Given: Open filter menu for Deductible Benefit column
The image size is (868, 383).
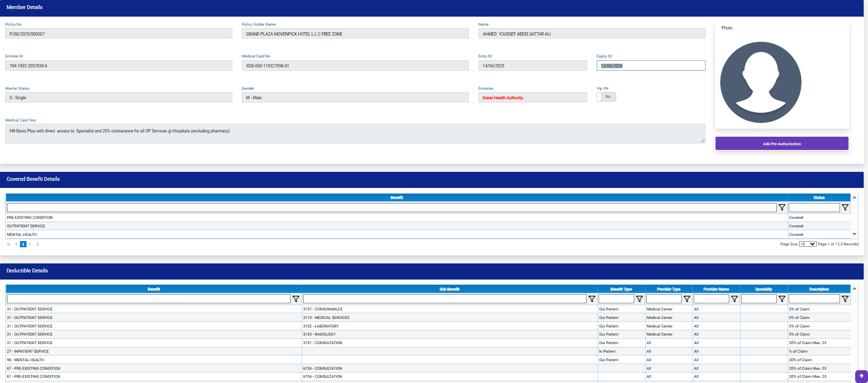Looking at the screenshot, I should coord(296,299).
